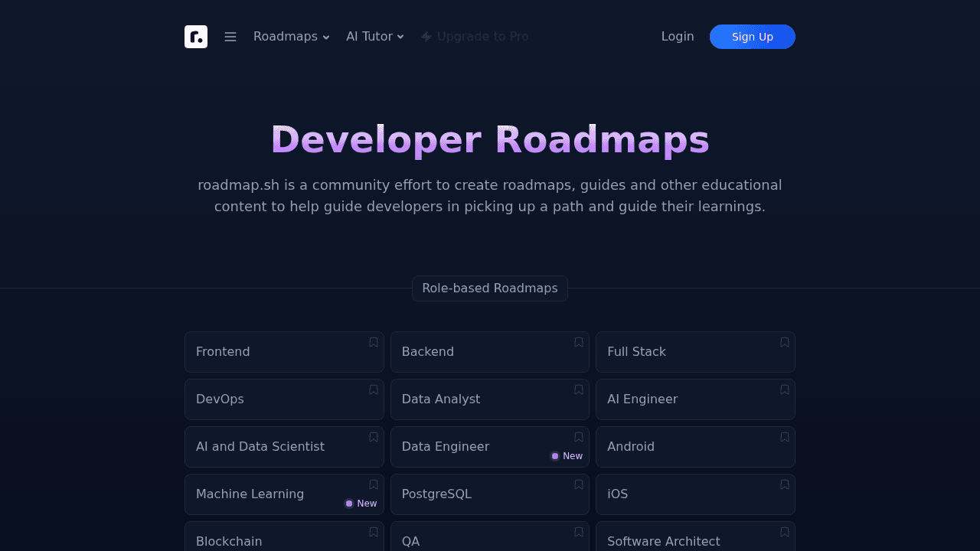
Task: Click the roadmap.sh logo icon
Action: click(x=196, y=37)
